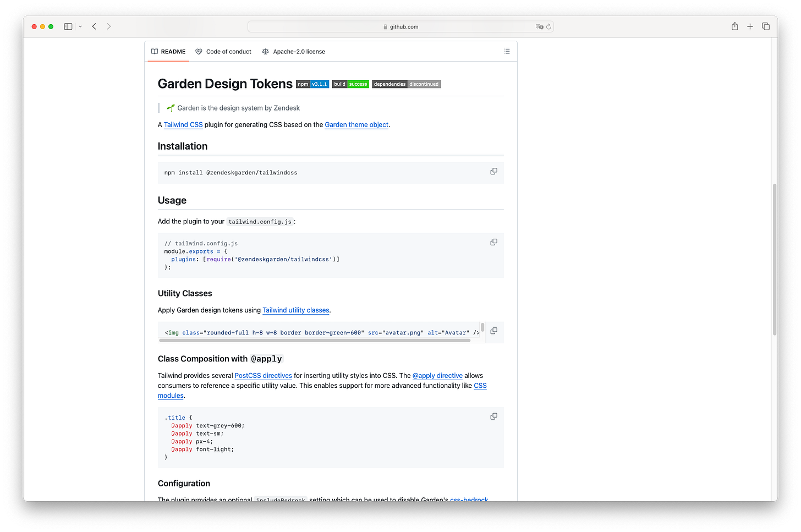
Task: Click the translate icon in address bar
Action: tap(539, 26)
